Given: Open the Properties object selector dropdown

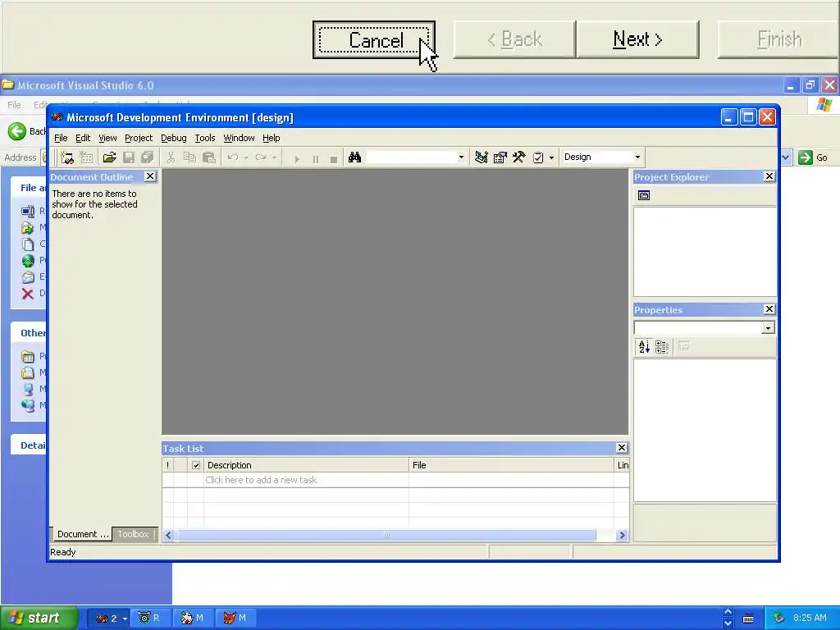Looking at the screenshot, I should (x=768, y=328).
